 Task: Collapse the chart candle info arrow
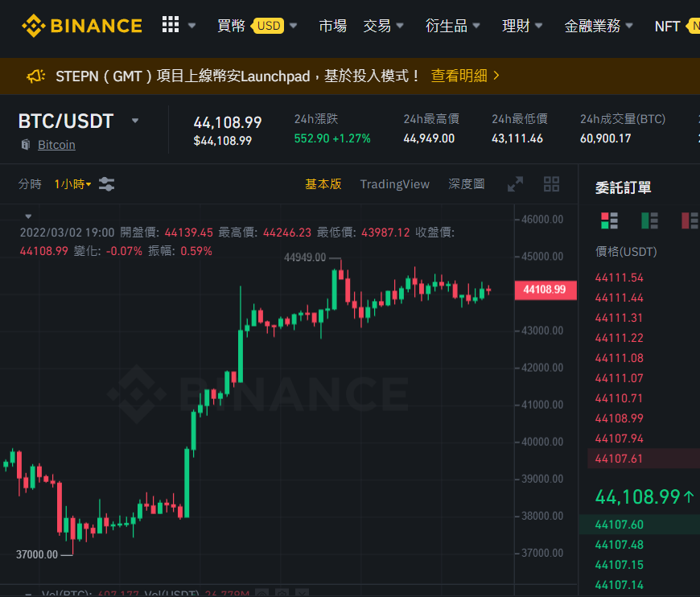28,216
